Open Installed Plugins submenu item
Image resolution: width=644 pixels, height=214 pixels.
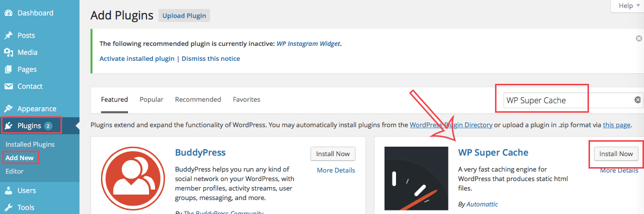point(30,144)
